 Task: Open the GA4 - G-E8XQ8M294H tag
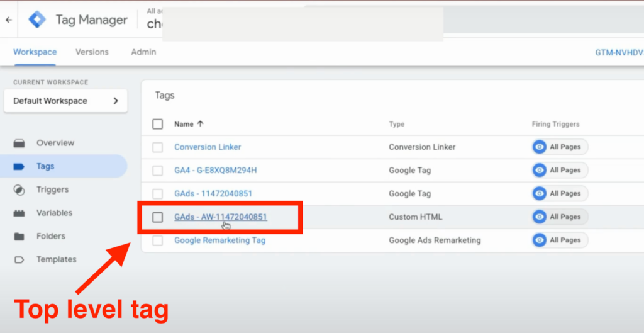click(x=216, y=170)
